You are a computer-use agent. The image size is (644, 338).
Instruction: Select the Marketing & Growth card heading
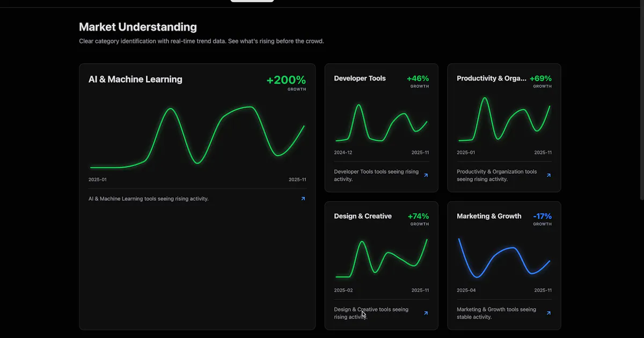[489, 216]
